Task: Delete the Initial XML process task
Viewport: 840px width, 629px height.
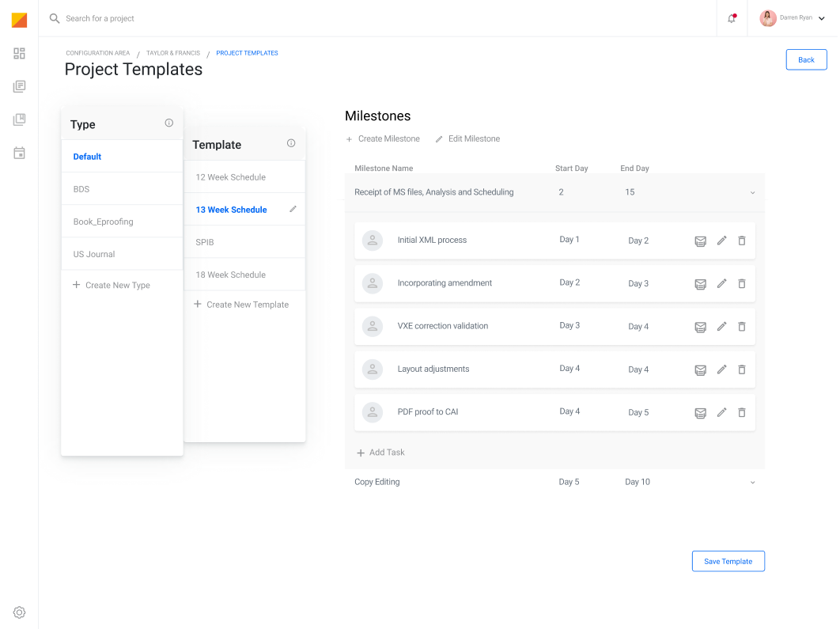Action: tap(742, 241)
